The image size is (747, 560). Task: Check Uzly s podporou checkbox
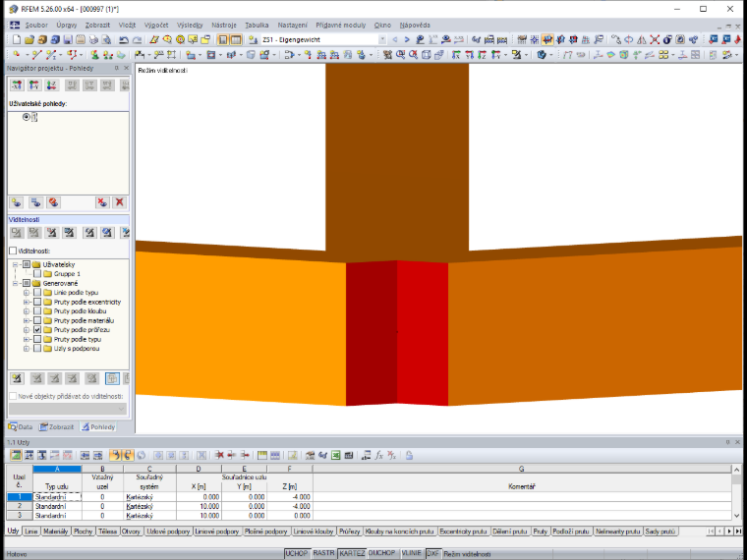[37, 349]
